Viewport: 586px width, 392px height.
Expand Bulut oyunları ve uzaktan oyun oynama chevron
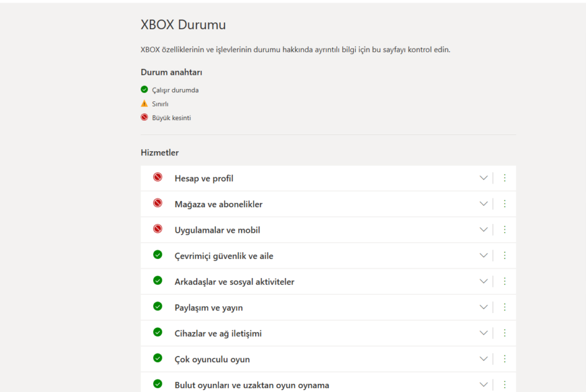(483, 384)
